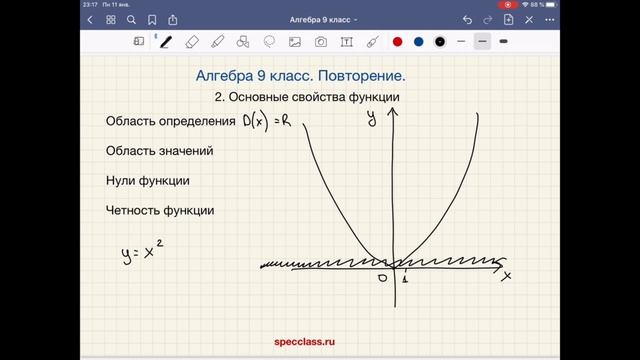Open the page thumbnails grid view
Screen dimensions: 640x360
pyautogui.click(x=111, y=20)
